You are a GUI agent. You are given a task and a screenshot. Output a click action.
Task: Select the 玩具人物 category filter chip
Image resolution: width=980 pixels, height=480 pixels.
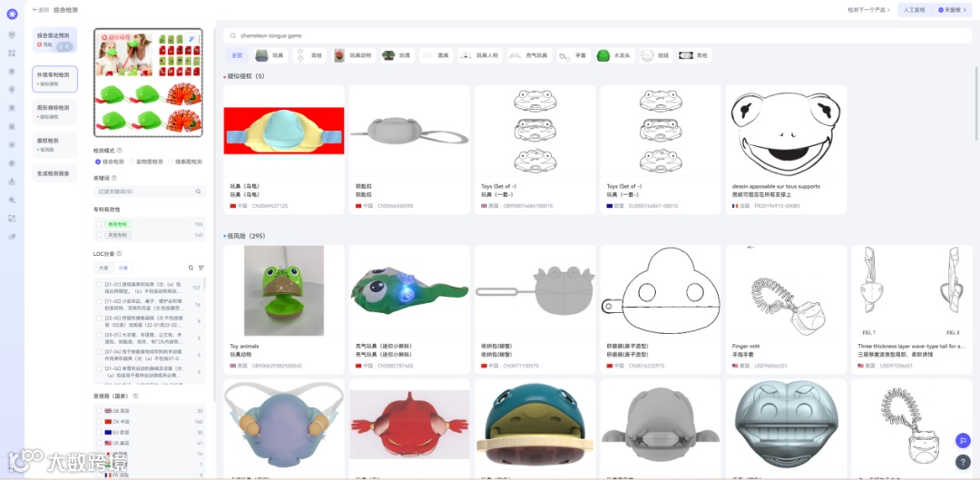(x=480, y=55)
